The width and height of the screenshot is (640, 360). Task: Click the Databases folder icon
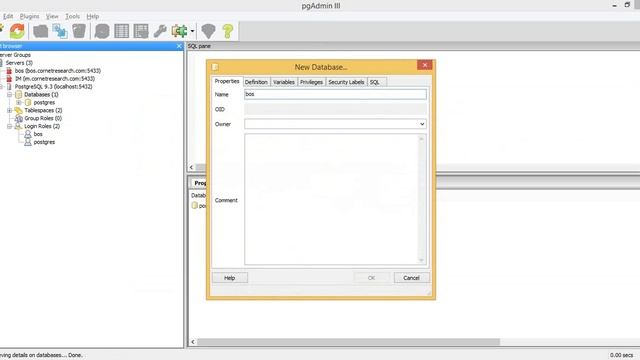18,94
